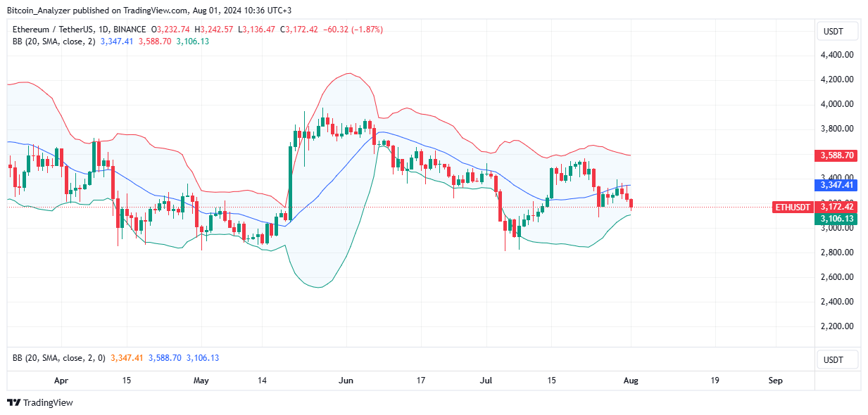868x415 pixels.
Task: Click the 4,400.00 level on price axis
Action: tap(837, 54)
